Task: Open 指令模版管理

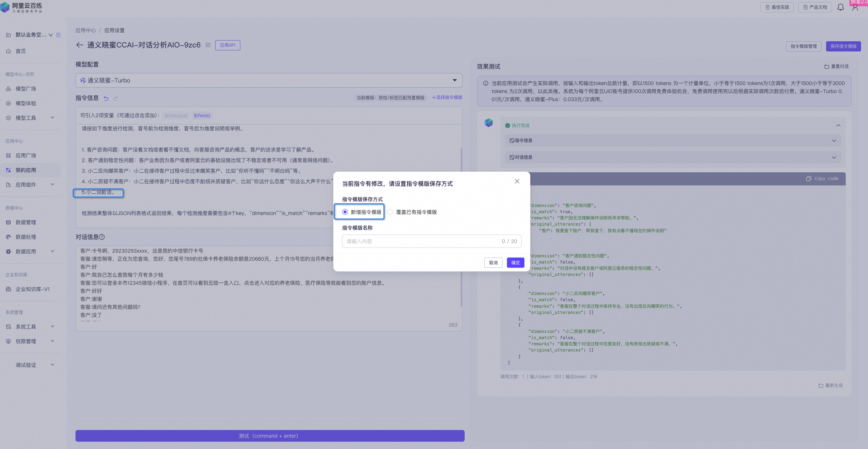Action: (x=803, y=46)
